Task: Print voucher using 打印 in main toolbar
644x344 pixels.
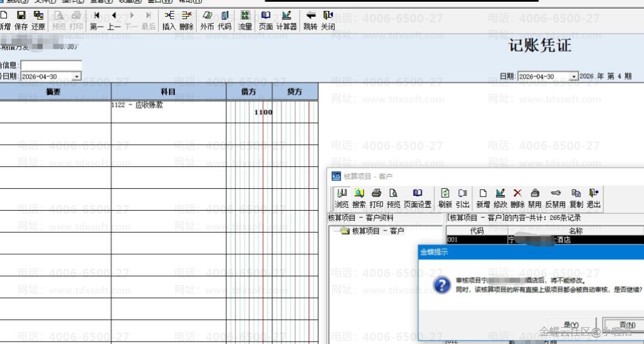Action: (76, 20)
